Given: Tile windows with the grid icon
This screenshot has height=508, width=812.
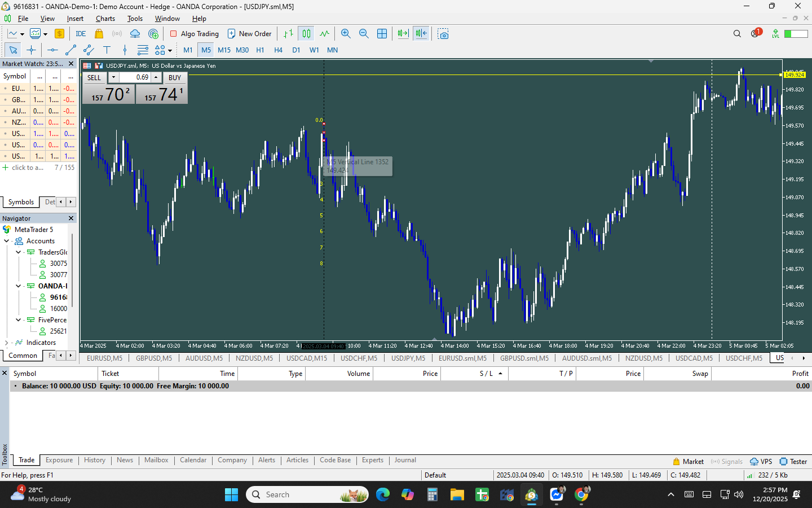Looking at the screenshot, I should click(x=382, y=34).
